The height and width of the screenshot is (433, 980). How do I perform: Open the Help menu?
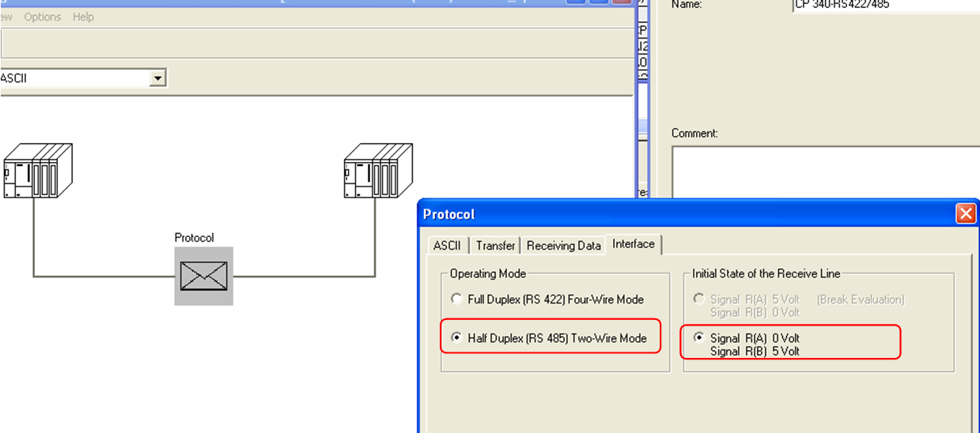pos(83,17)
